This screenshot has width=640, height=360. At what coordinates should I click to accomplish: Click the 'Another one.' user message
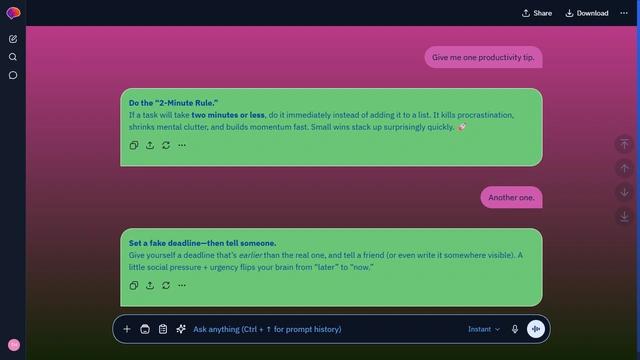pos(511,198)
